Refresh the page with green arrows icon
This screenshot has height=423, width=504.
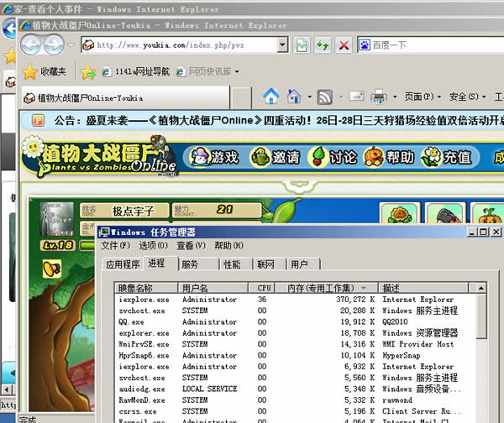pos(323,45)
